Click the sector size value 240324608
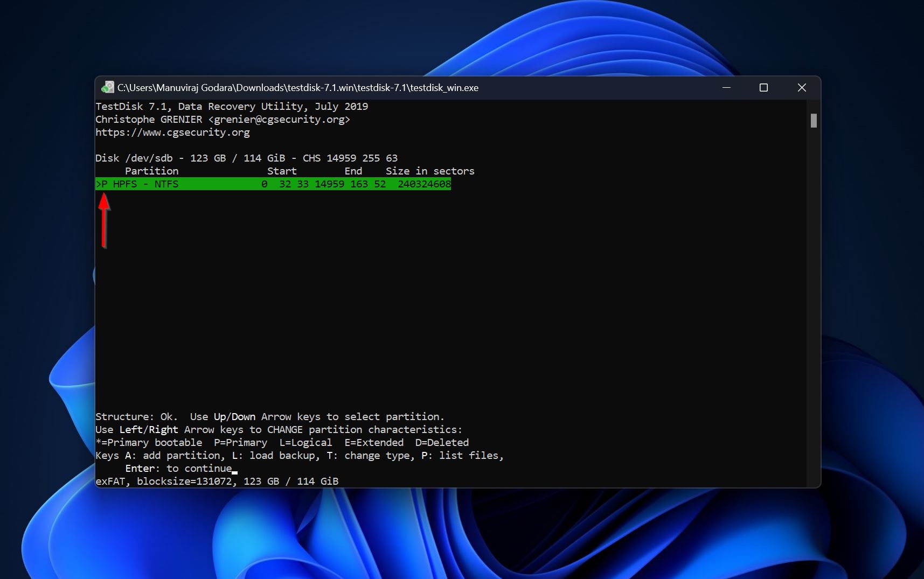924x579 pixels. (x=424, y=184)
